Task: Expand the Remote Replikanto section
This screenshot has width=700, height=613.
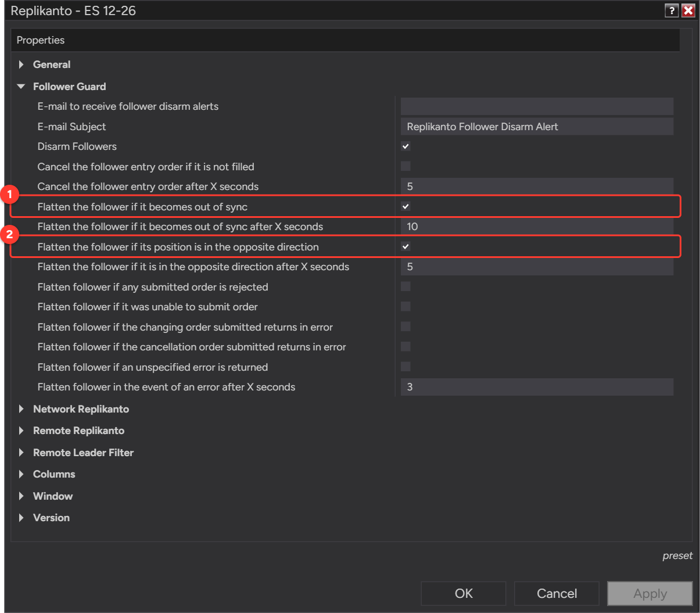Action: 21,431
